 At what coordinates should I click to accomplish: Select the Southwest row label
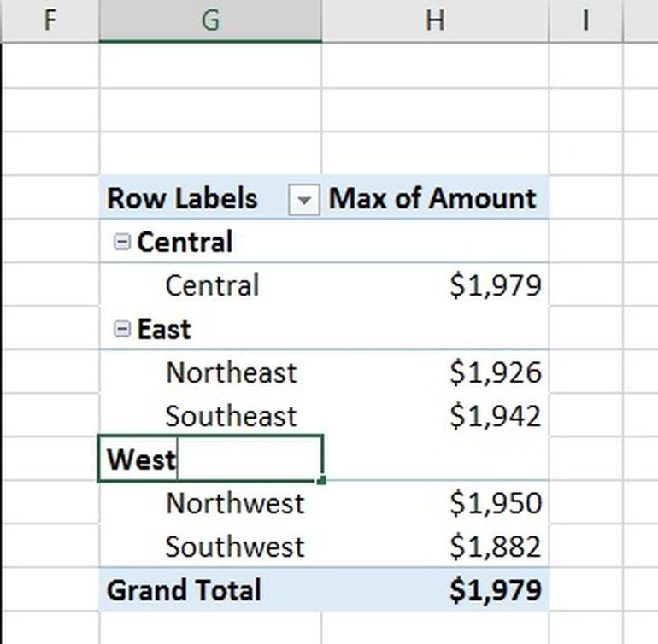click(x=234, y=547)
